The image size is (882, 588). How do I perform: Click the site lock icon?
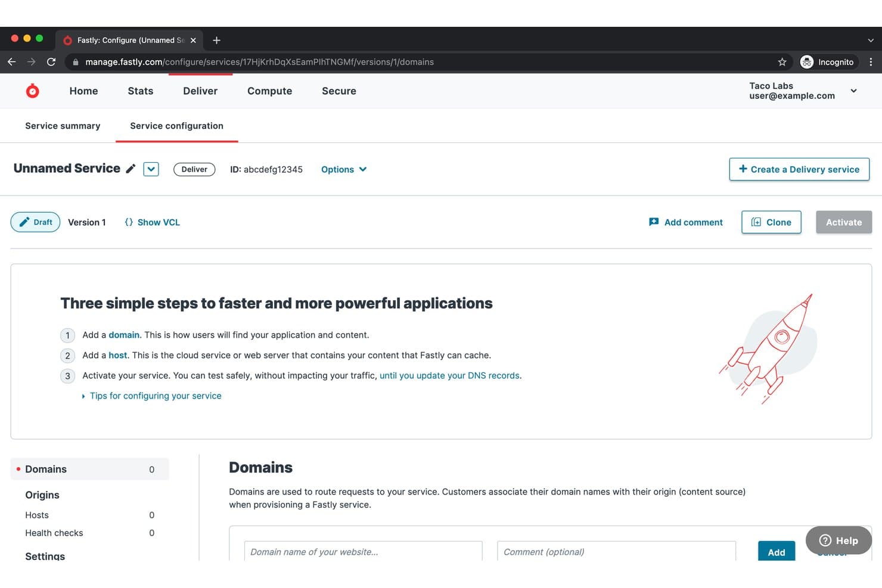[75, 62]
